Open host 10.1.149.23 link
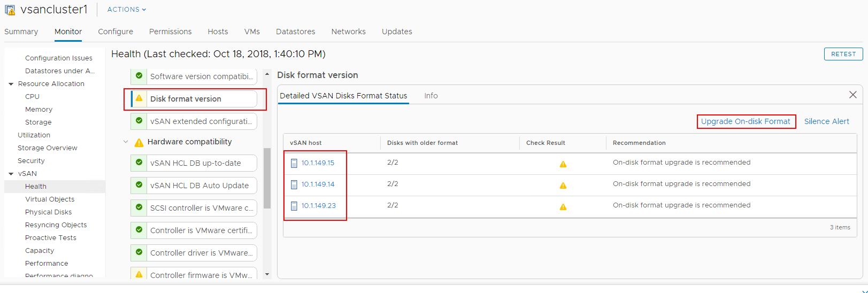The width and height of the screenshot is (868, 293). coord(318,206)
